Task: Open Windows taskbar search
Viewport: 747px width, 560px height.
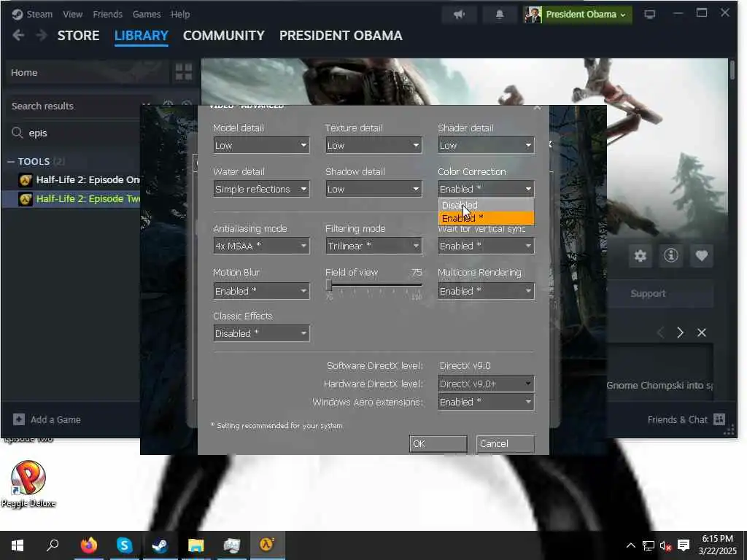Action: point(53,545)
